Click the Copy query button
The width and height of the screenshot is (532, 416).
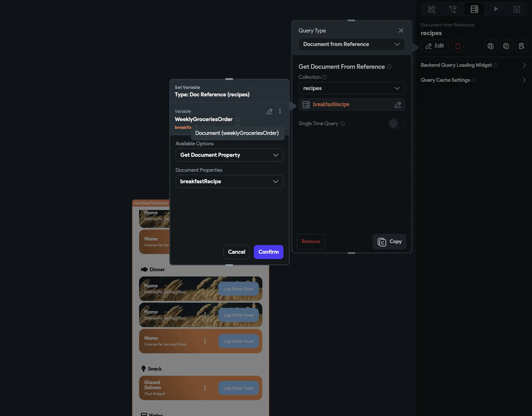pos(389,242)
